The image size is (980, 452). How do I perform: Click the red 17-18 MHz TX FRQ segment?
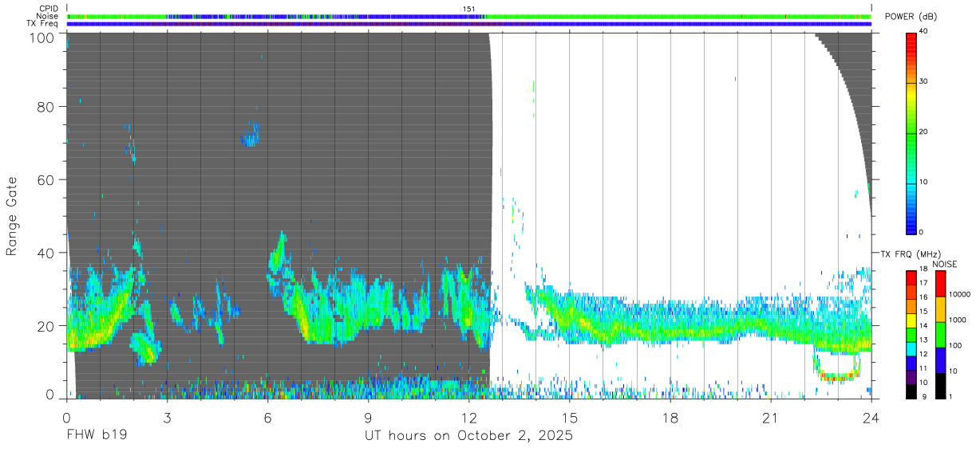tap(911, 277)
